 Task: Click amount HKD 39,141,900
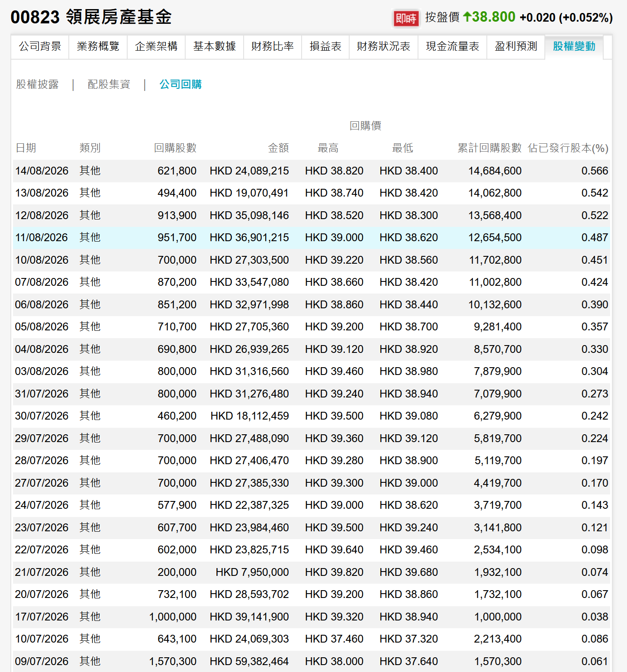click(x=249, y=617)
